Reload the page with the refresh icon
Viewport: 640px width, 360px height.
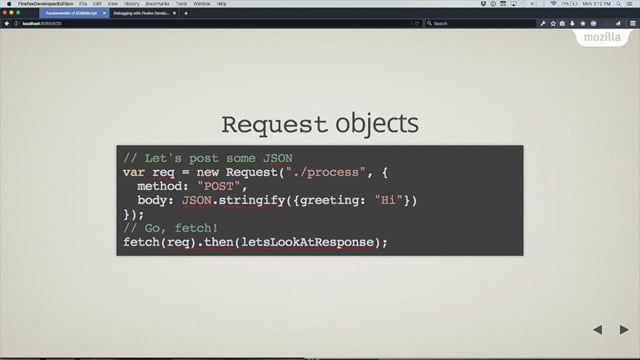click(417, 24)
